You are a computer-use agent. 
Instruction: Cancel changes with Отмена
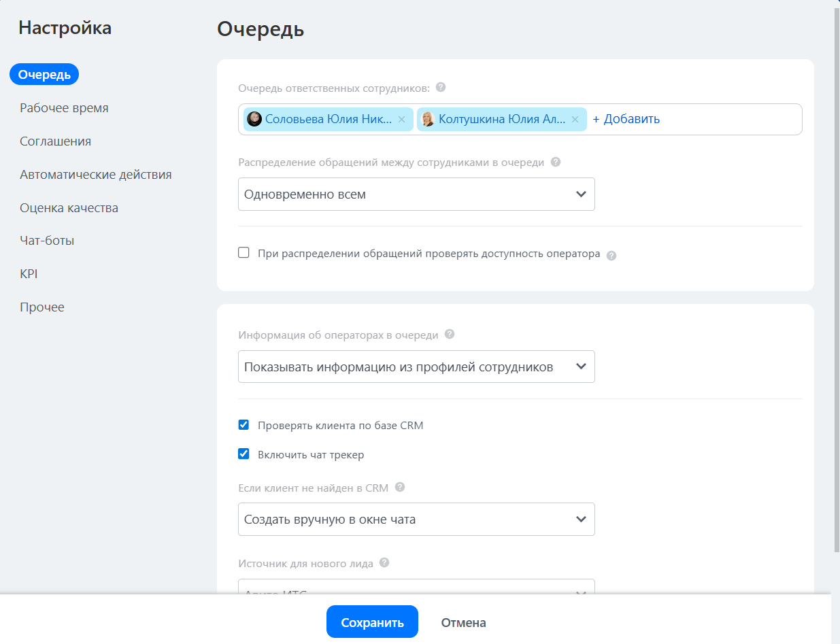[x=463, y=622]
